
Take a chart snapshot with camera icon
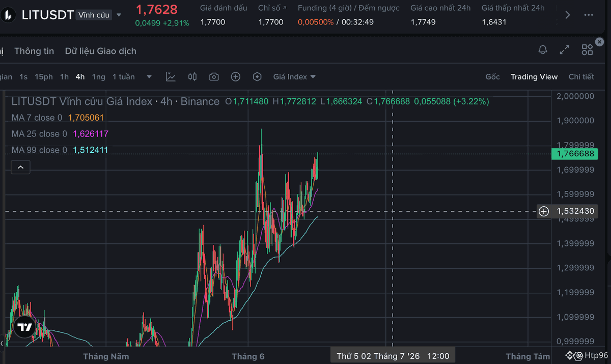(x=214, y=77)
